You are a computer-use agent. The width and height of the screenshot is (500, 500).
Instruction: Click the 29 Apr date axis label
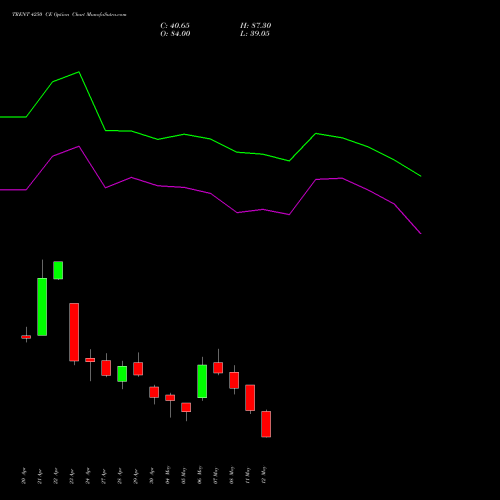pos(136,476)
